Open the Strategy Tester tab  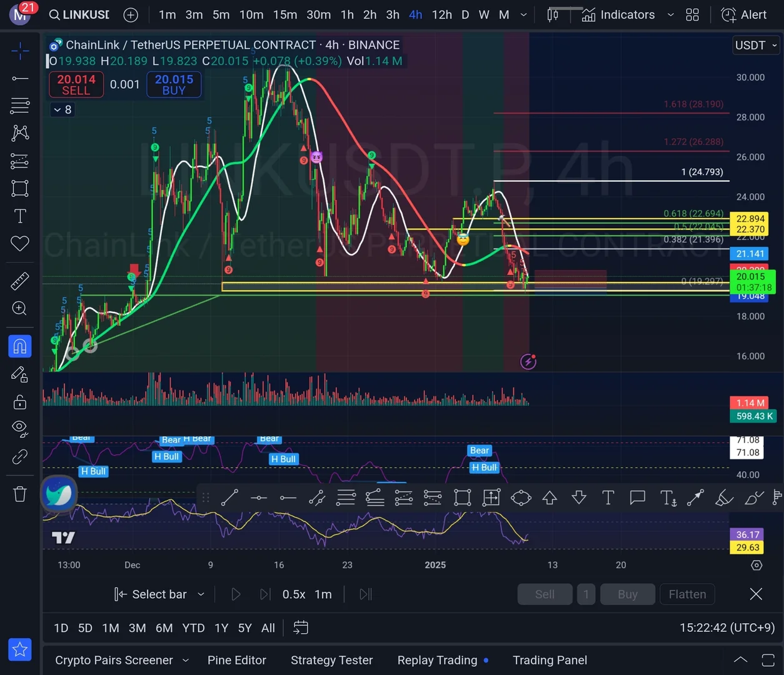click(x=331, y=661)
